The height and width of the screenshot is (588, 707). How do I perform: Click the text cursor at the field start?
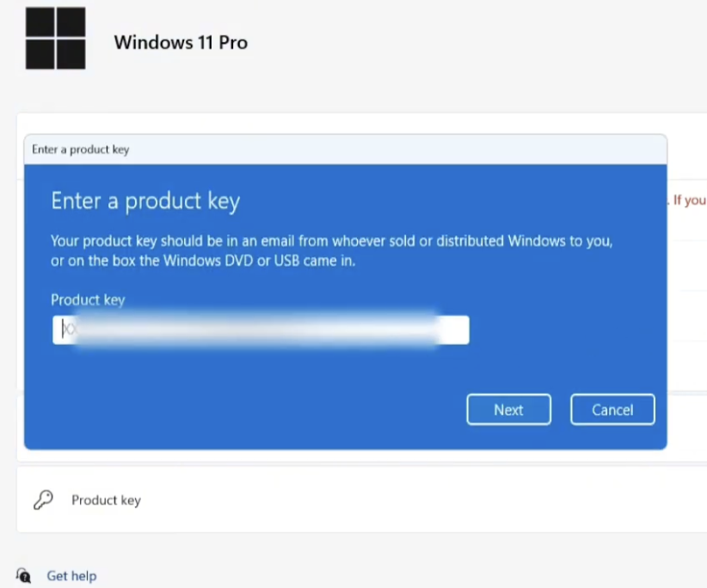tap(63, 330)
